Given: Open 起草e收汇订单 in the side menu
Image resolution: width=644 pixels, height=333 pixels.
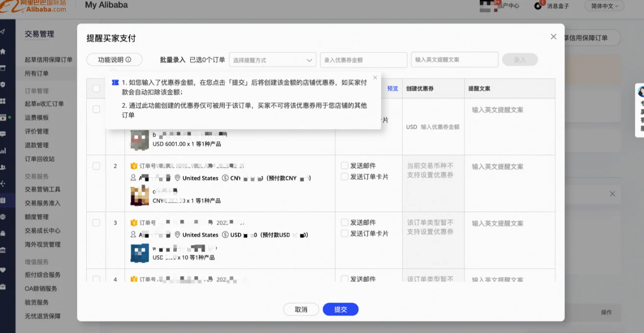Looking at the screenshot, I should (44, 104).
